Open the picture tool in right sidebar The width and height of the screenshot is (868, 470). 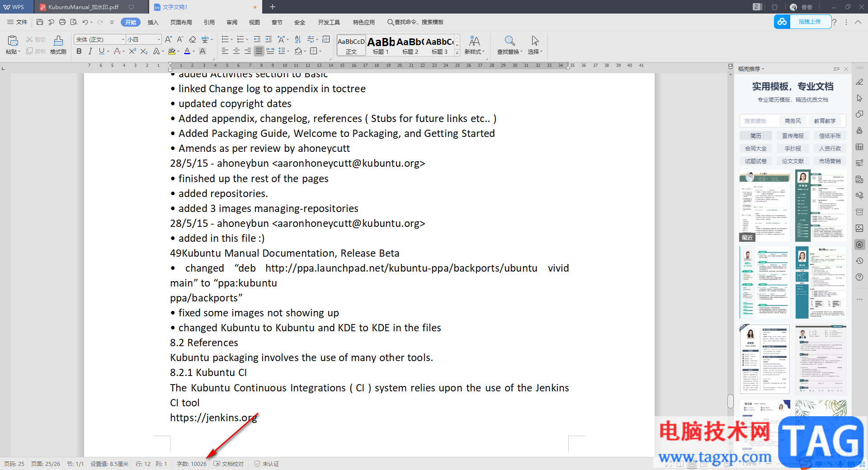(859, 228)
